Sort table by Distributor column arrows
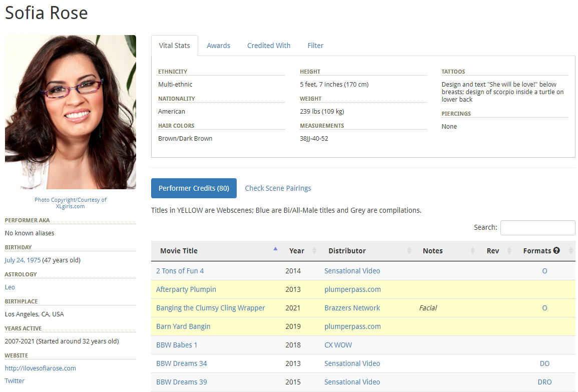 [409, 251]
